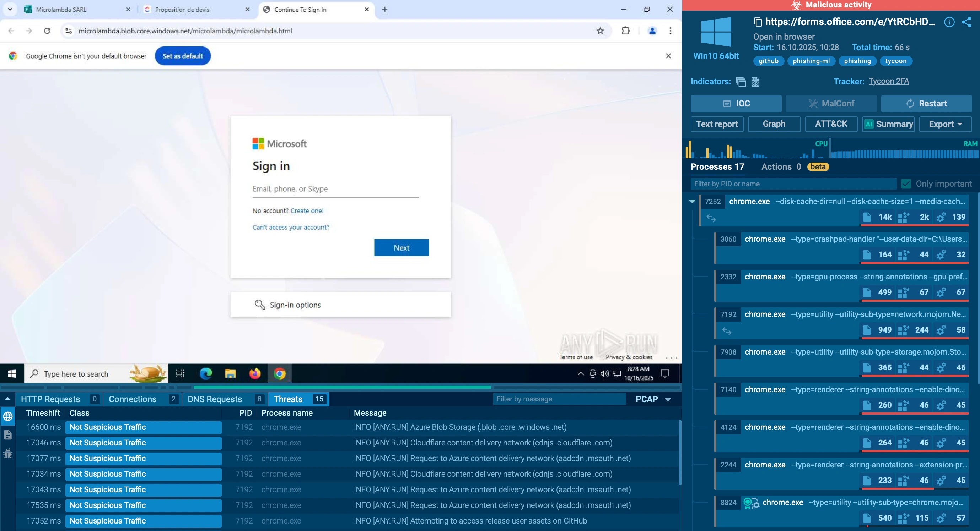This screenshot has height=531, width=980.
Task: Switch to the DNS Requests tab
Action: click(x=215, y=399)
